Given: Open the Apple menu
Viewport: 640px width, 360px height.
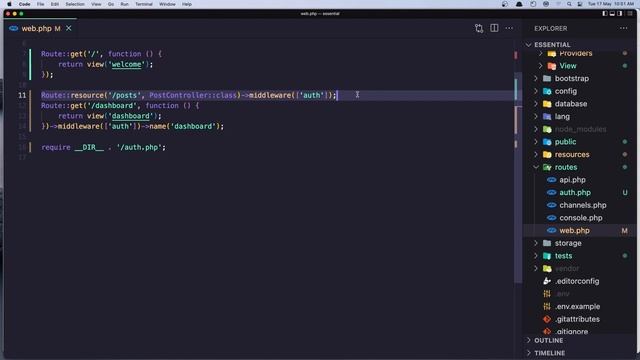Looking at the screenshot, I should [x=9, y=4].
